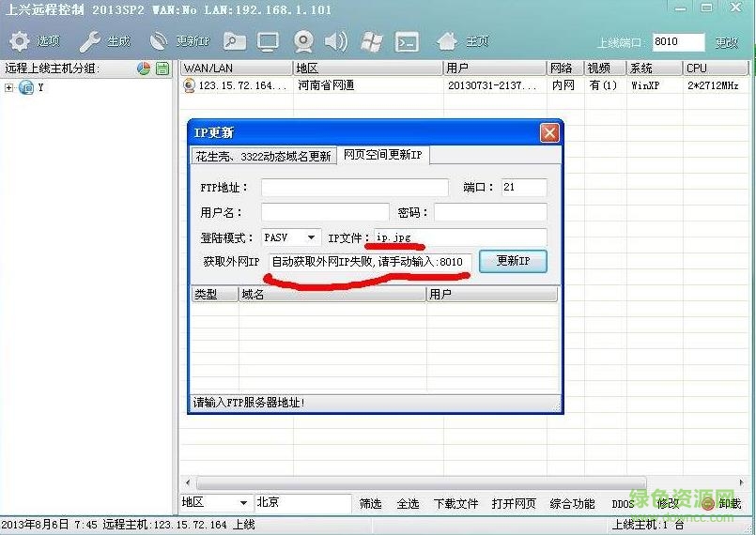Open the 地区 filter dropdown at bottom
This screenshot has width=756, height=535.
(243, 503)
